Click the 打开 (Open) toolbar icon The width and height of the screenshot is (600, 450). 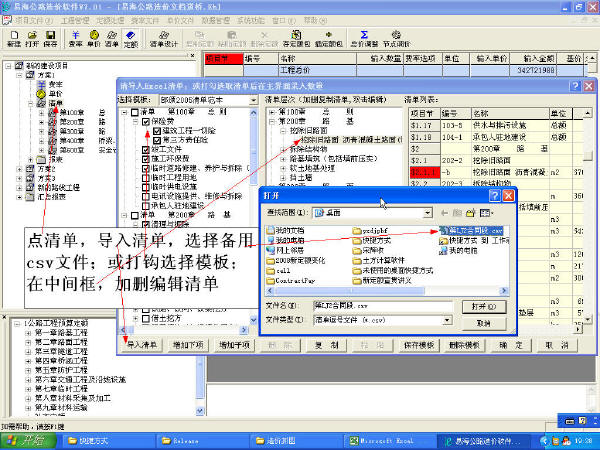(32, 39)
